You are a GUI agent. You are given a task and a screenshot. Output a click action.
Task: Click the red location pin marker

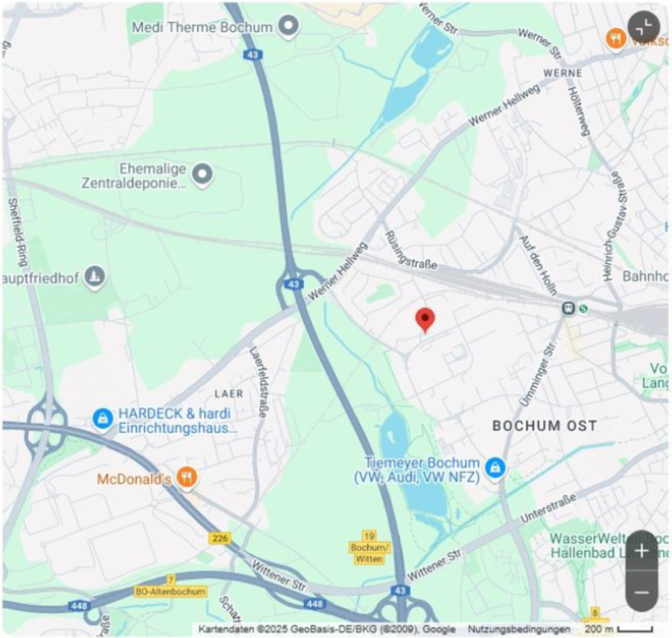424,320
